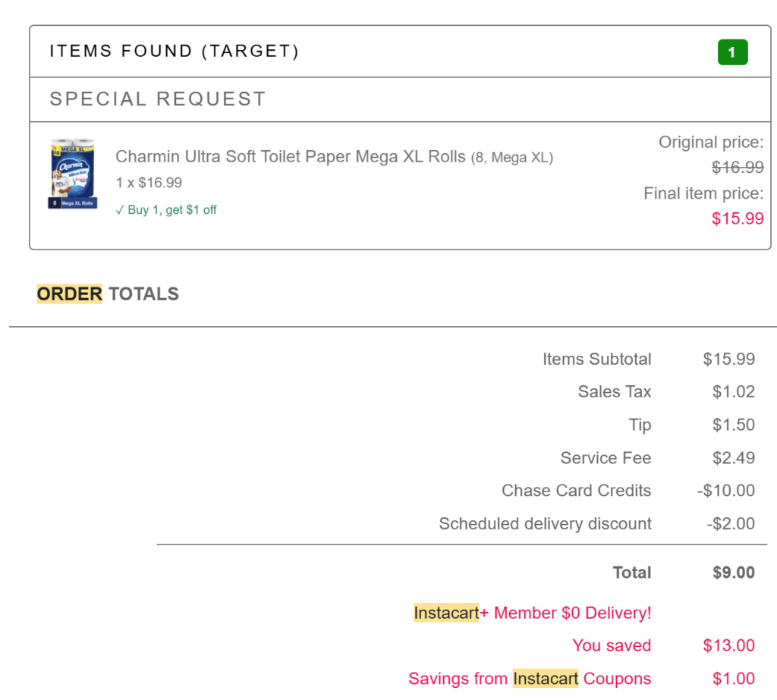
Task: Click the highlighted ORDER word in heading
Action: (x=69, y=294)
